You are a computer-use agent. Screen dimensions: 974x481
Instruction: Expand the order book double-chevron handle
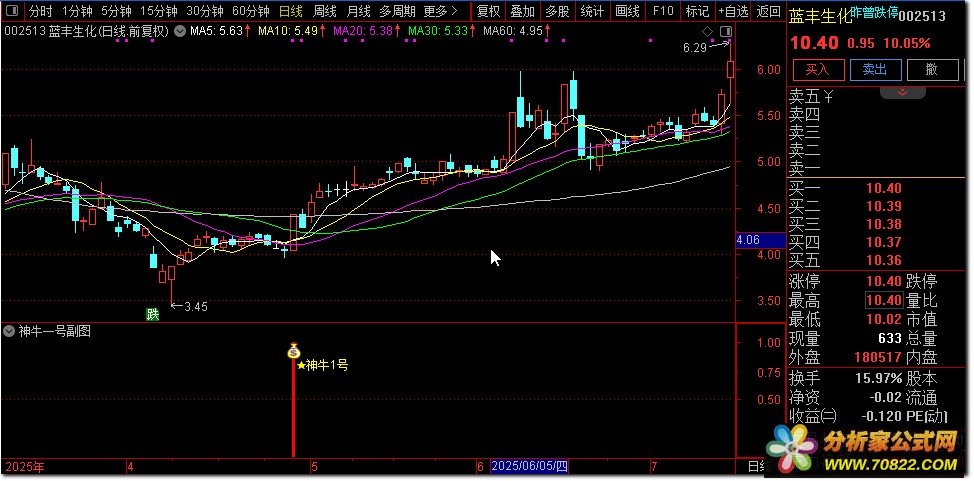pyautogui.click(x=903, y=93)
